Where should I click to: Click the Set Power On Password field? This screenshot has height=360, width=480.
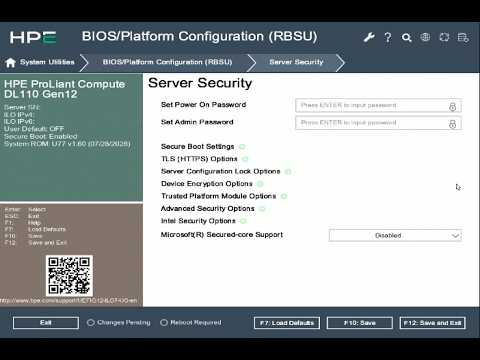point(378,106)
